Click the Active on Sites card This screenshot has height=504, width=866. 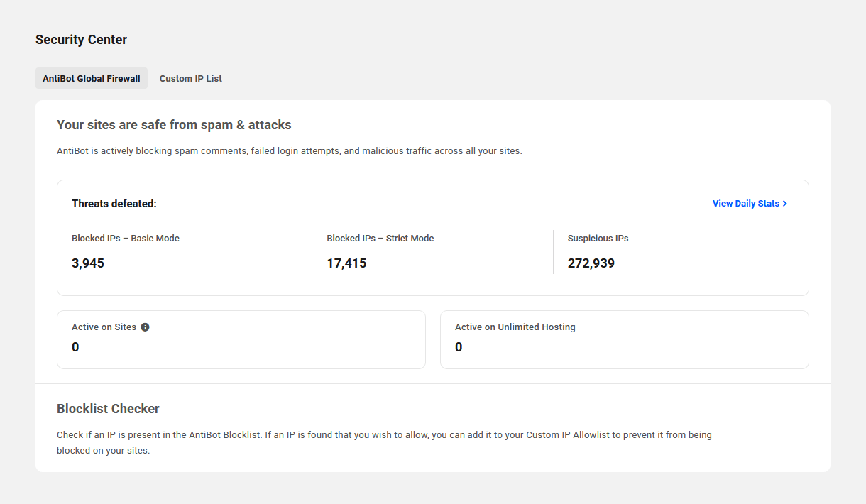click(241, 339)
